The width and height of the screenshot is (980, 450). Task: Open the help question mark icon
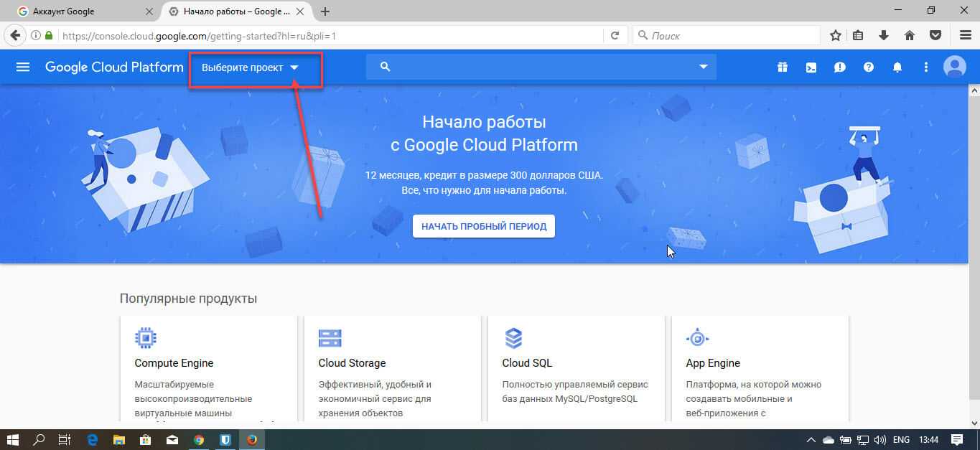click(869, 67)
